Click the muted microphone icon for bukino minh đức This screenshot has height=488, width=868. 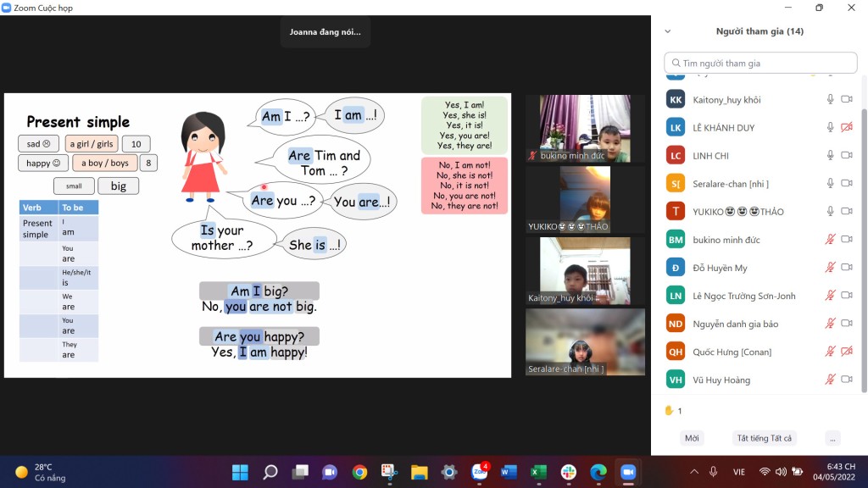(x=831, y=240)
